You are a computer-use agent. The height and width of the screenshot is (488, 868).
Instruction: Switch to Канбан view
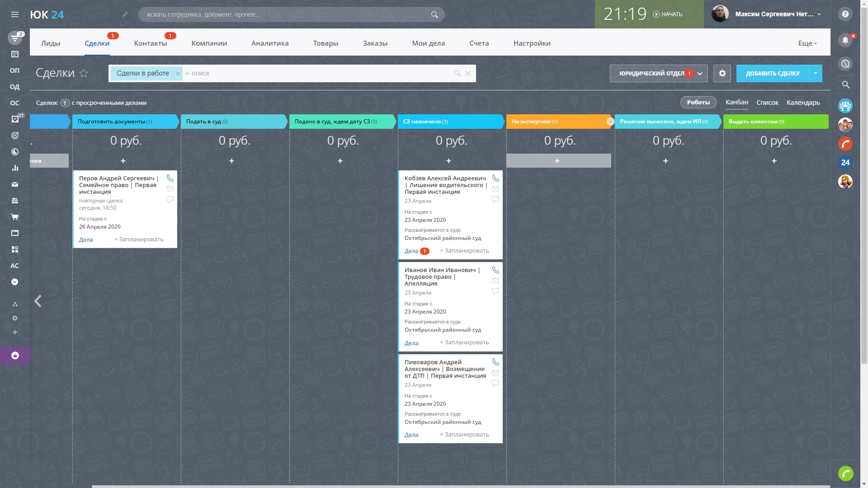click(x=736, y=102)
